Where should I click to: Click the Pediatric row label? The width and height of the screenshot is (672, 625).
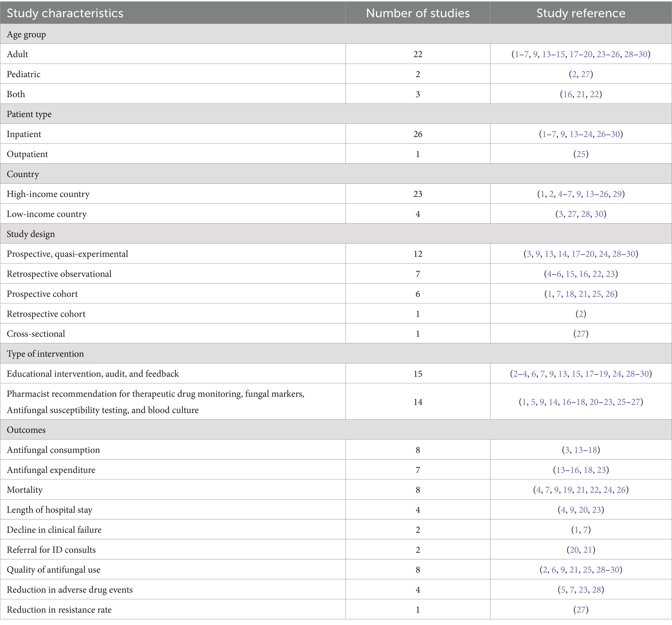pyautogui.click(x=23, y=74)
